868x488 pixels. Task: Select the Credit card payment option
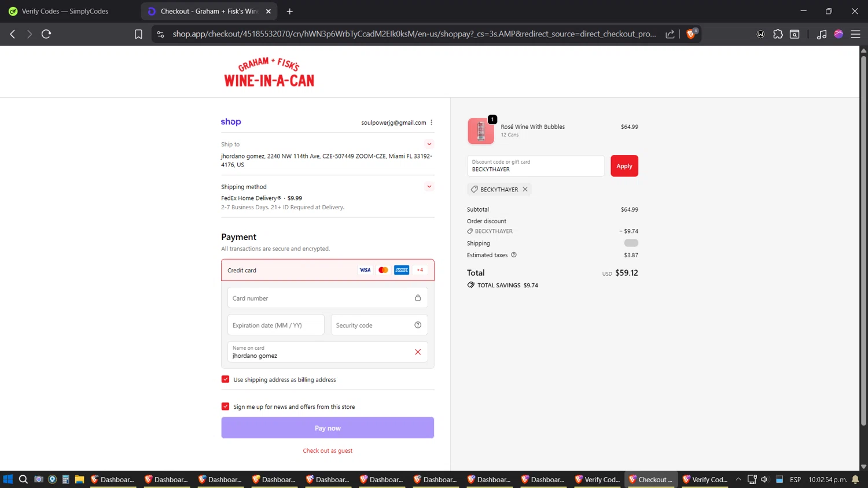[x=328, y=270]
